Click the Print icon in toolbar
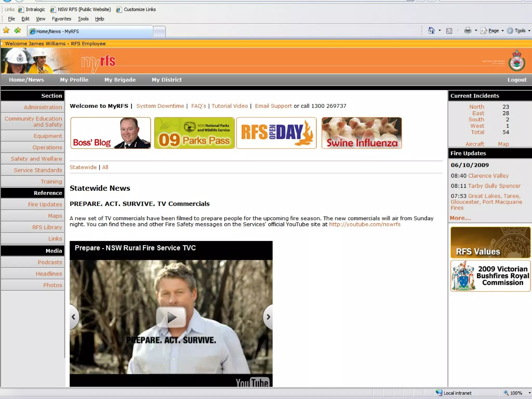The image size is (532, 399). pos(468,31)
